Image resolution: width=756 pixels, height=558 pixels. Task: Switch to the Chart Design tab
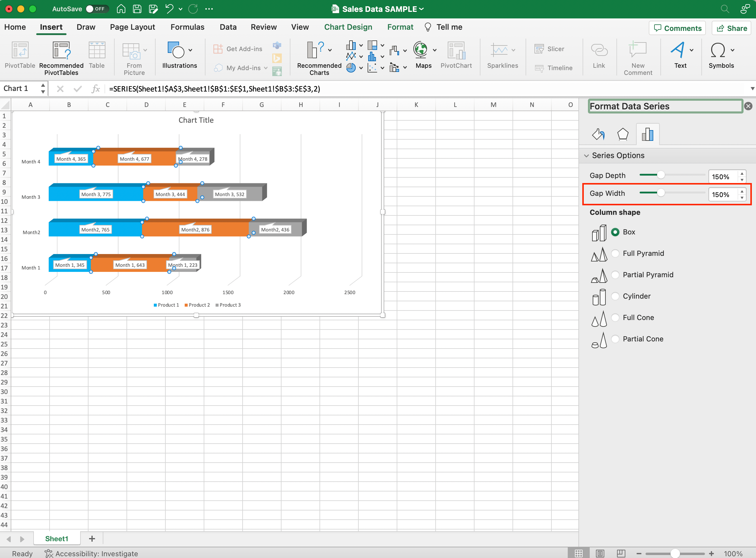pos(348,27)
